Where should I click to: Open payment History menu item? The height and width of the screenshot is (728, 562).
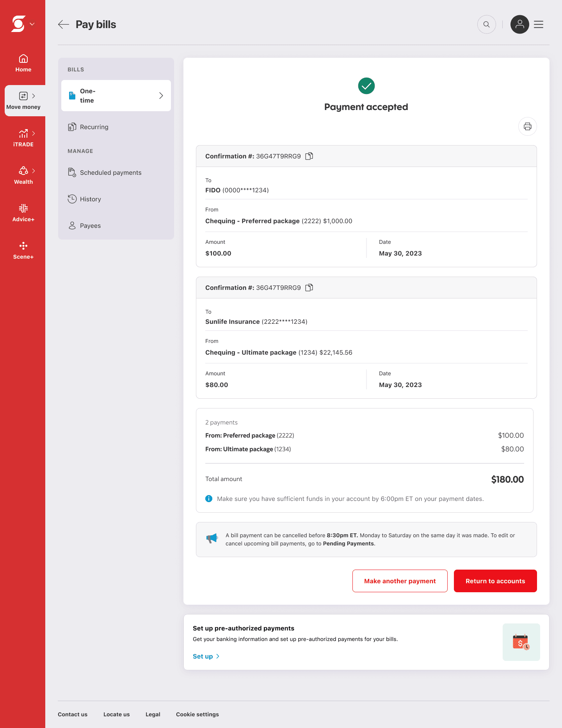tap(116, 199)
